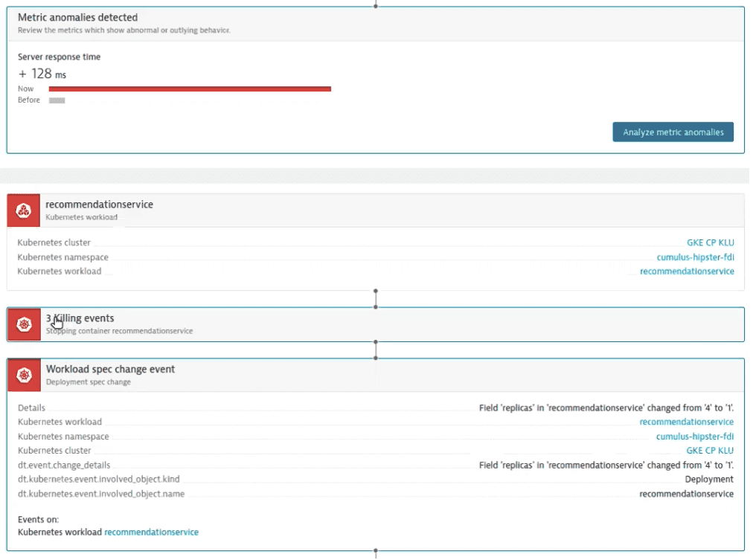Click the red Kubernetes workload icon beside recommendationservice

[23, 210]
